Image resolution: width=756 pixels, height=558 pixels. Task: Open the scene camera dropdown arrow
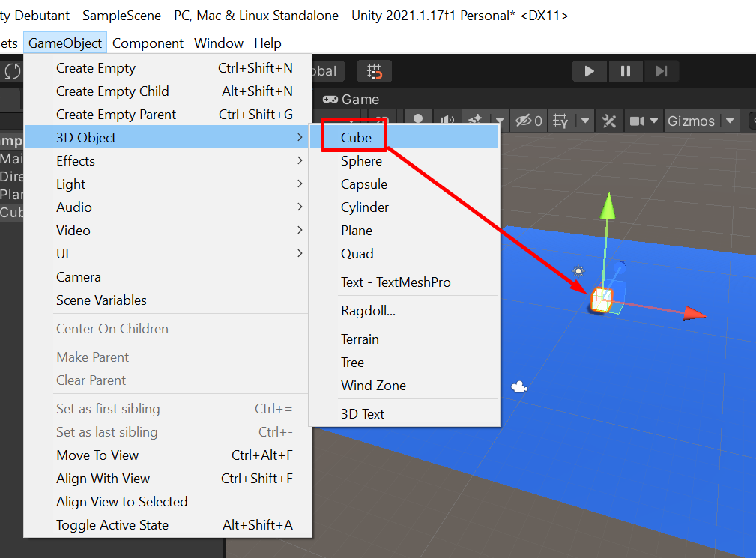(654, 121)
